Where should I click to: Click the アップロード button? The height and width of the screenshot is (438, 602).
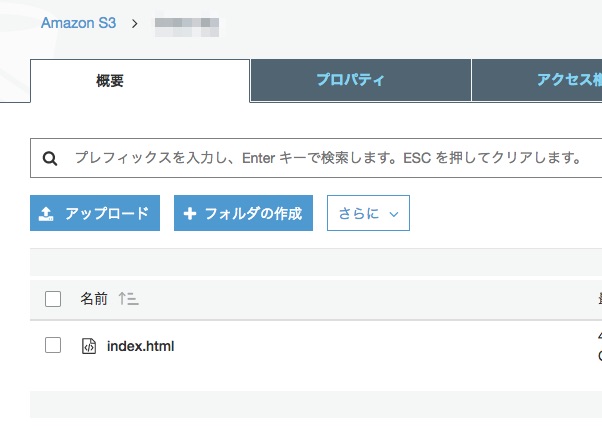click(95, 213)
